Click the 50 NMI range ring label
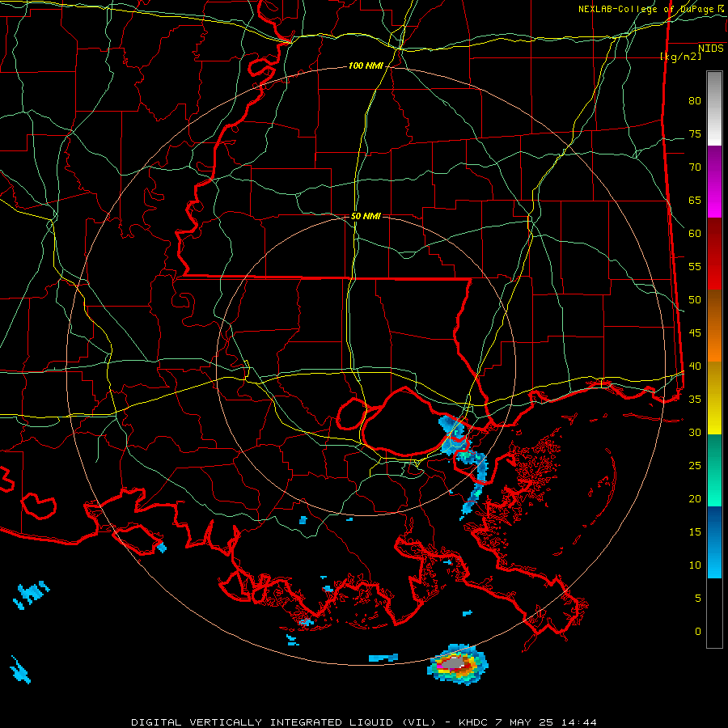Image resolution: width=728 pixels, height=728 pixels. pos(366,216)
